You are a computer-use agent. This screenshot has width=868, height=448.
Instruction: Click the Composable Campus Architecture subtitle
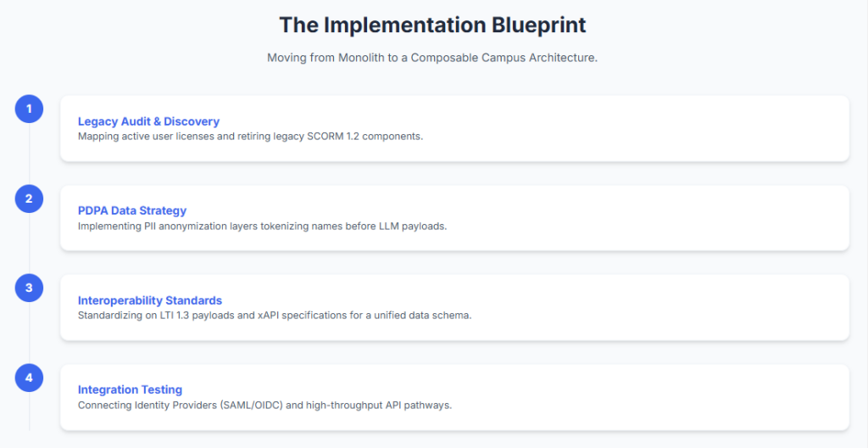click(432, 58)
